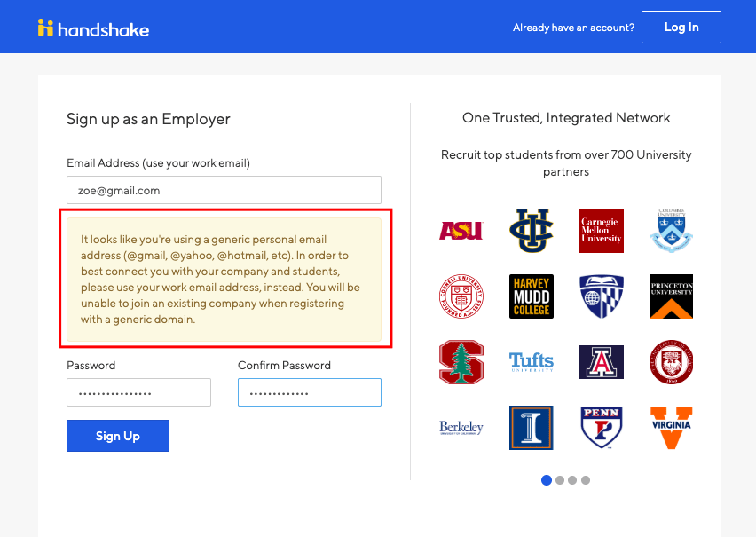Click the Princeton University logo
This screenshot has height=537, width=756.
coord(671,296)
